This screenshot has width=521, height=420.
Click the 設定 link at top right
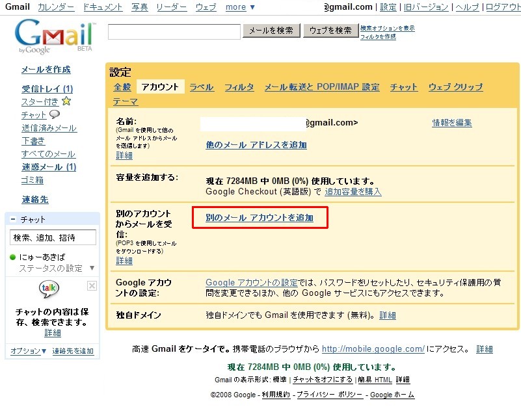coord(388,7)
